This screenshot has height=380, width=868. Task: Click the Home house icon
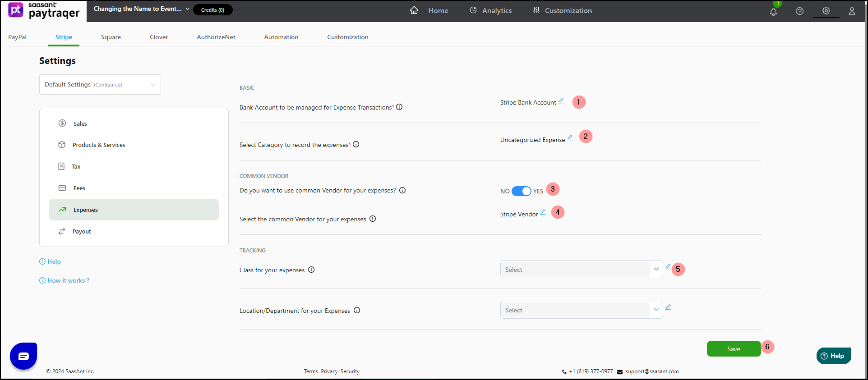coord(414,10)
